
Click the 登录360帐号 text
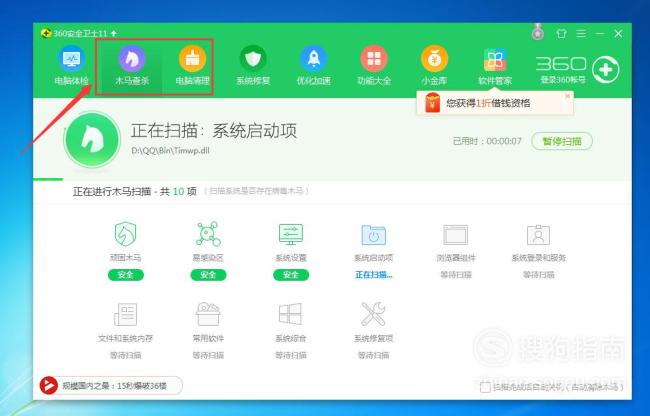[x=562, y=80]
